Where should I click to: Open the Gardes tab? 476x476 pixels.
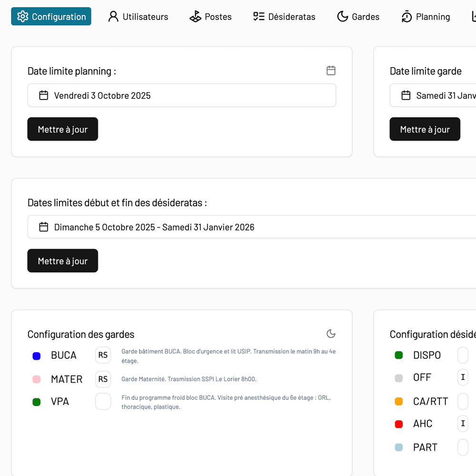click(358, 17)
